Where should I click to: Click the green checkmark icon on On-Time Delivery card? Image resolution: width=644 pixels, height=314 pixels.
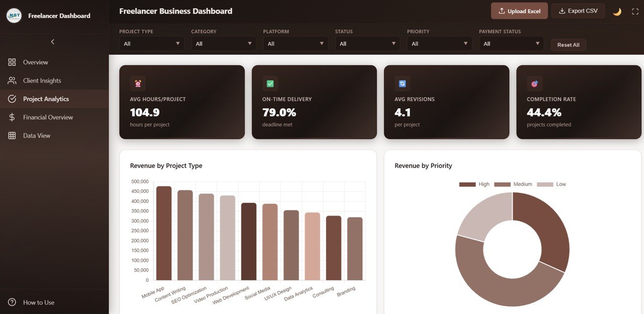(x=270, y=83)
